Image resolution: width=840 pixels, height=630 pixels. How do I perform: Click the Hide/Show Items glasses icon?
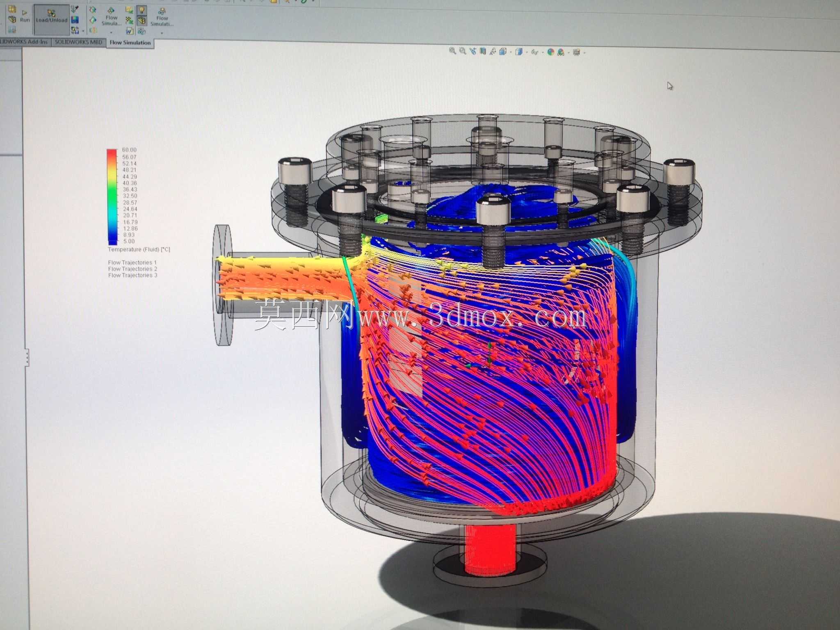point(534,52)
